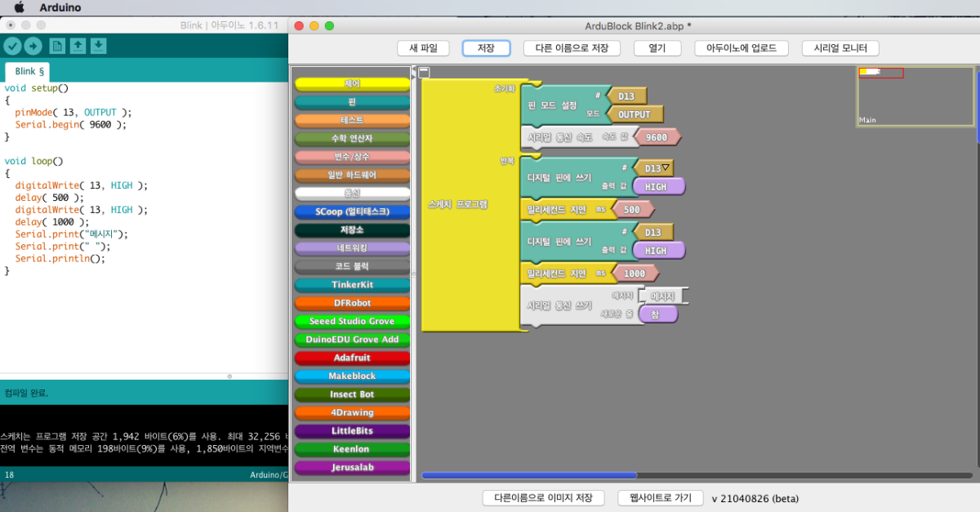
Task: Select the Blink sketch tab
Action: click(x=29, y=71)
